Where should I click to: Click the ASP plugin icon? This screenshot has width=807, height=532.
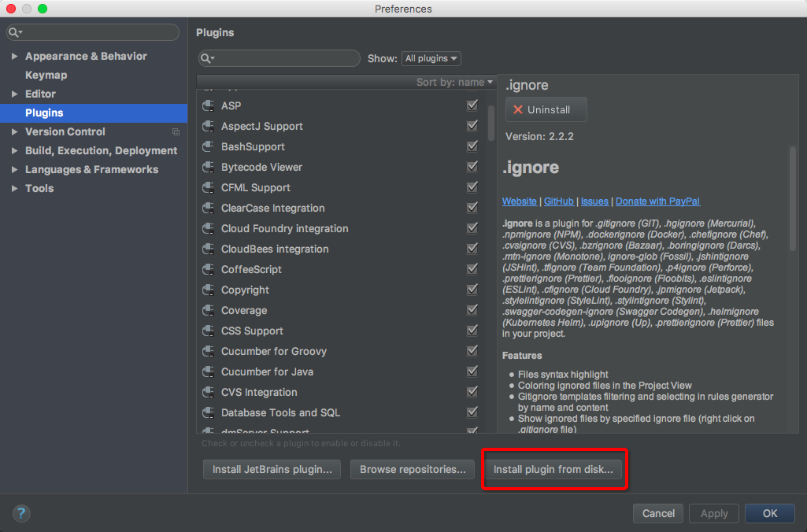(x=209, y=105)
